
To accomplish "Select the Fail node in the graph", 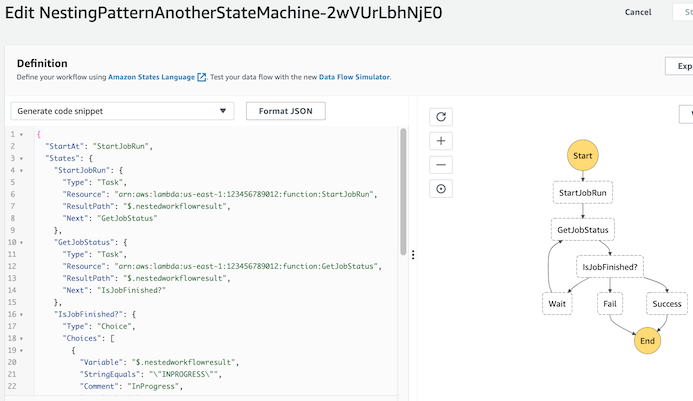I will point(609,304).
